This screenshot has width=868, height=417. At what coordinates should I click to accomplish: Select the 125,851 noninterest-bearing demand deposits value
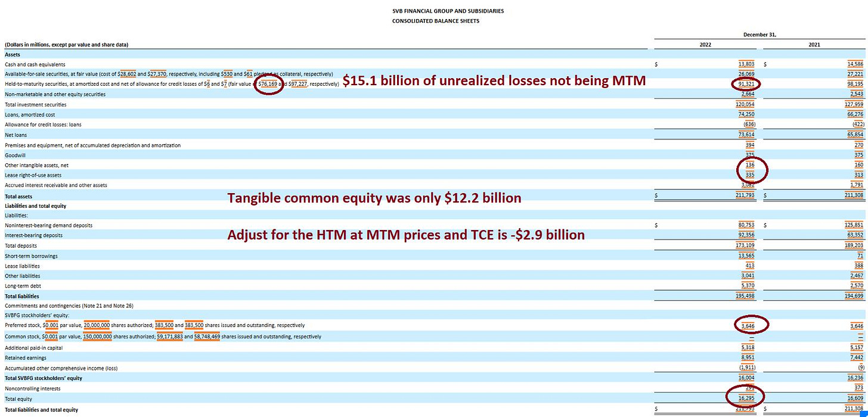[x=853, y=225]
